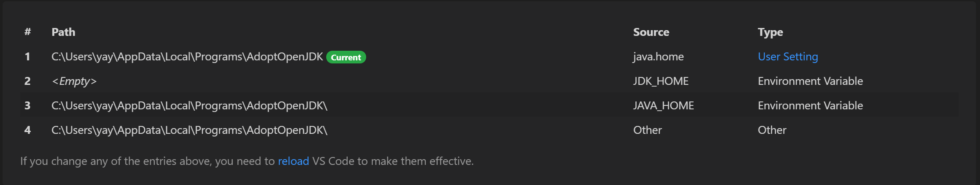Screen dimensions: 980x185
Task: Open the User Setting link
Action: pyautogui.click(x=788, y=57)
